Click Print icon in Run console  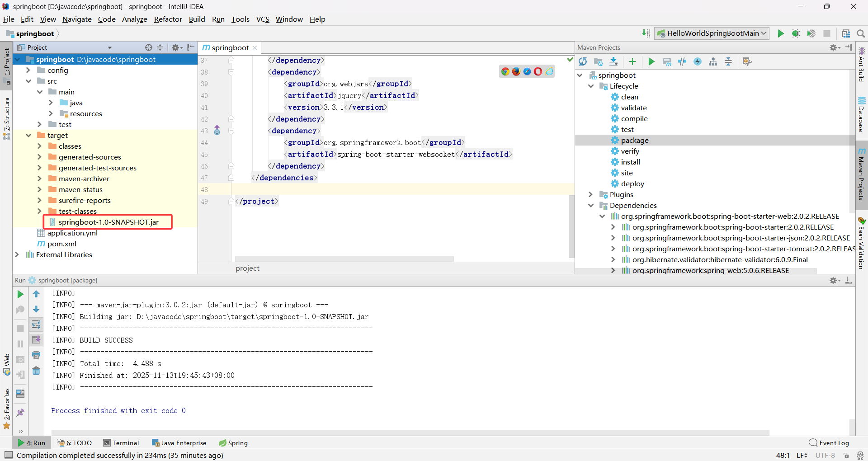point(36,355)
